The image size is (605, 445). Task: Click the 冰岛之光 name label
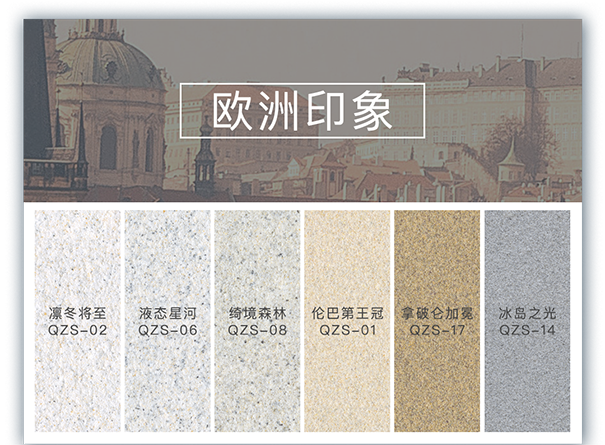pos(527,313)
